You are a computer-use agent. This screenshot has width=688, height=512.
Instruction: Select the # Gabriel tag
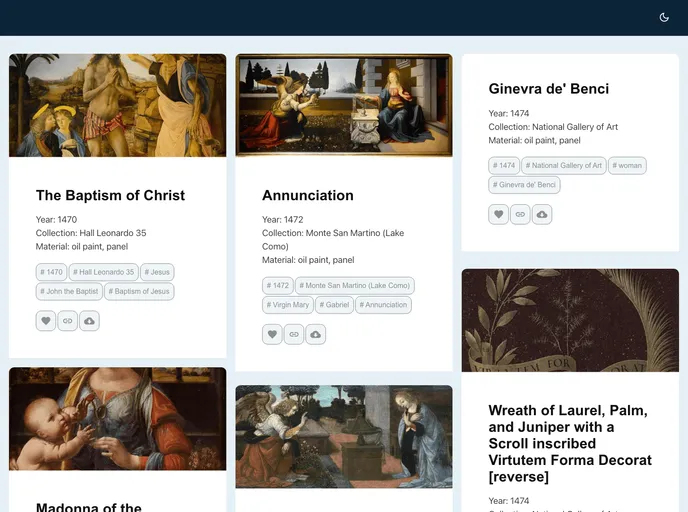coord(334,305)
